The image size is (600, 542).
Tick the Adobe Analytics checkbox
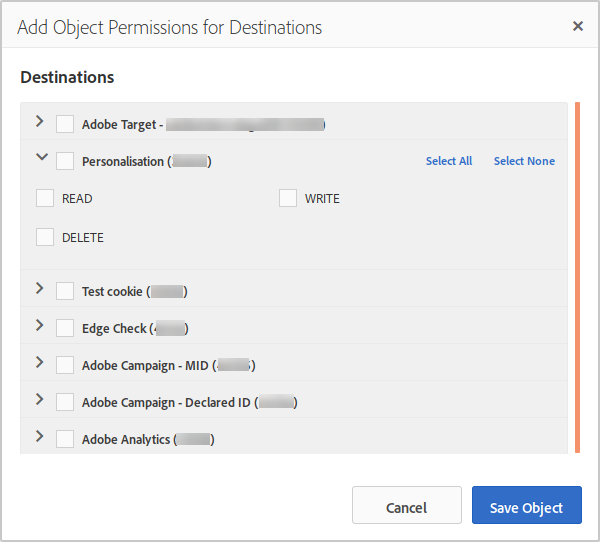65,439
